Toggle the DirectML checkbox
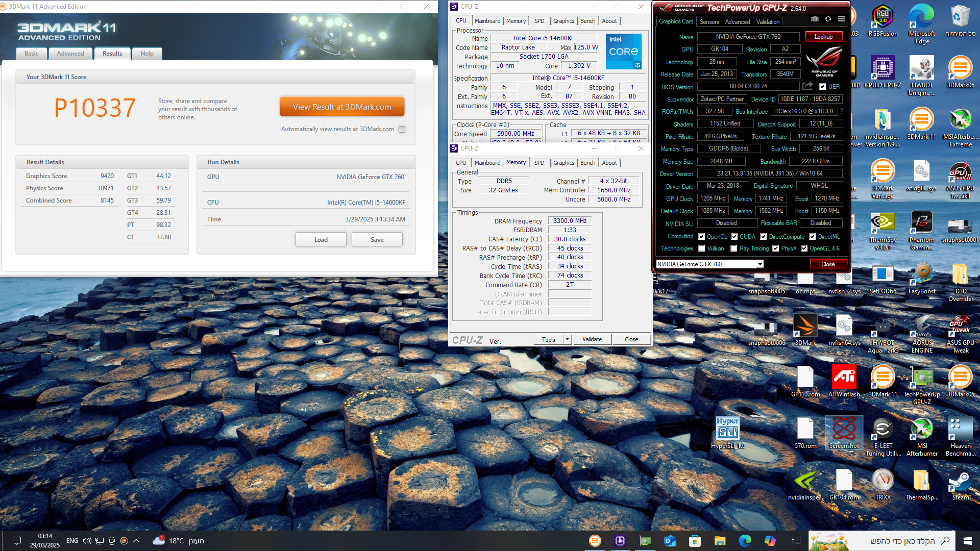 pyautogui.click(x=813, y=237)
